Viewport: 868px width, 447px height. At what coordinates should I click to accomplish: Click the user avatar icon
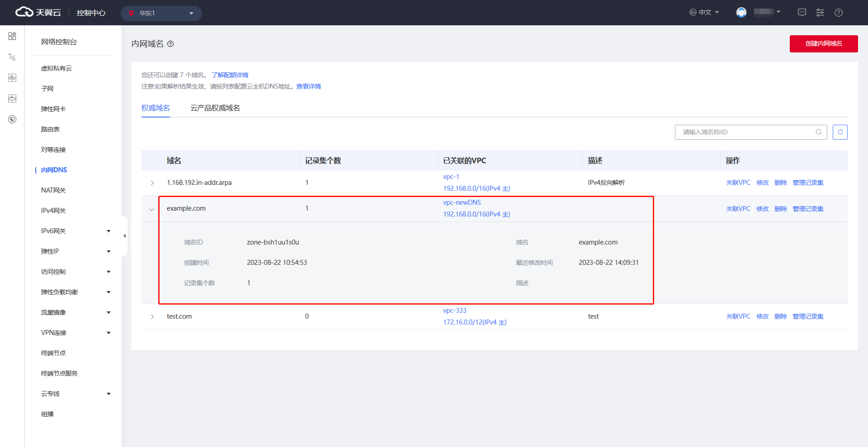pos(741,13)
